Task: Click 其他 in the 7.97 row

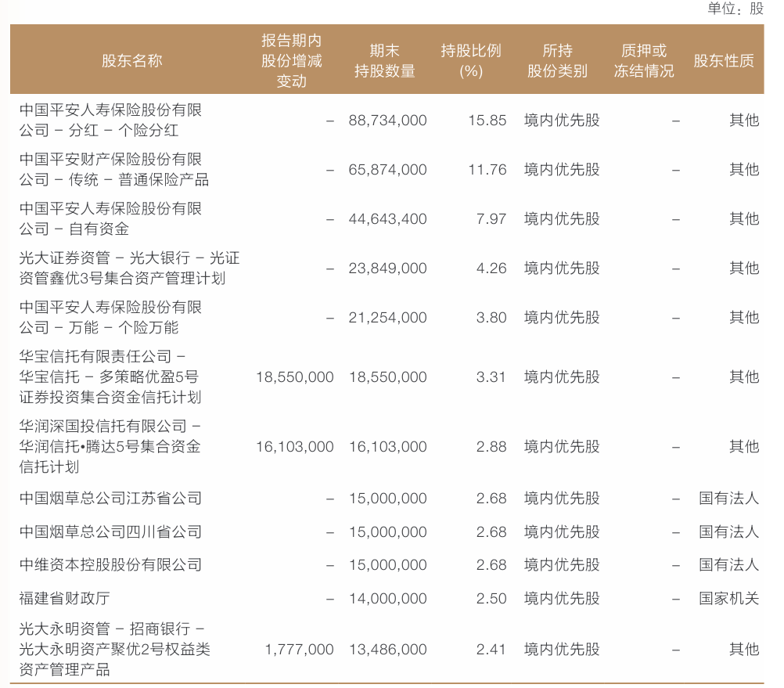Action: point(744,219)
